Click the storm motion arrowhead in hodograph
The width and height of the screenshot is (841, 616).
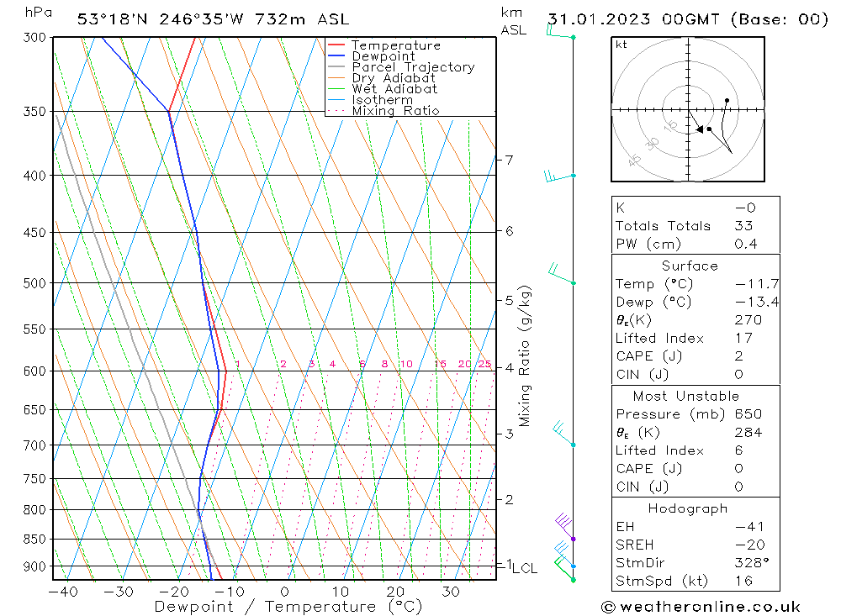click(700, 129)
